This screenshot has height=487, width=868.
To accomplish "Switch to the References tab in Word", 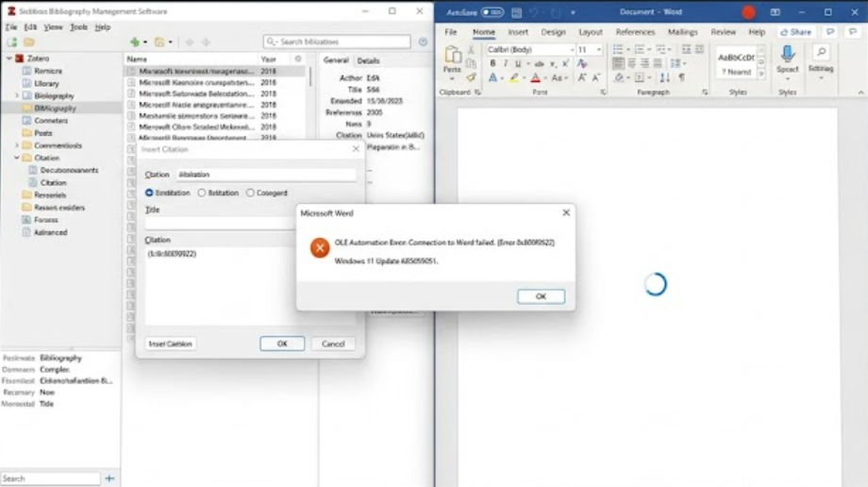I will (x=635, y=32).
